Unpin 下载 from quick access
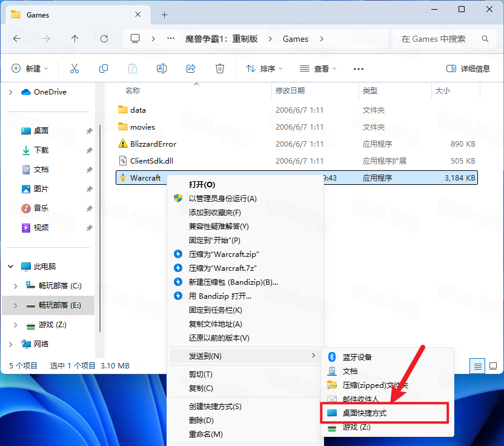The height and width of the screenshot is (446, 504). click(90, 150)
